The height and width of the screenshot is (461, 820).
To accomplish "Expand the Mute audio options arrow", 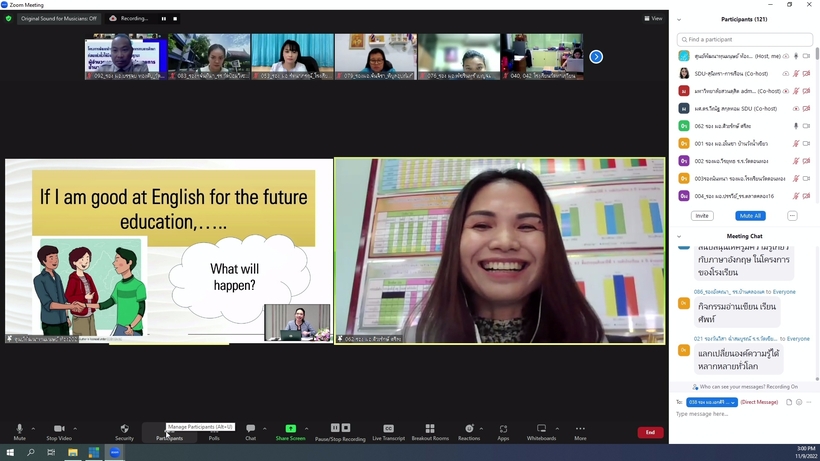I will point(33,429).
